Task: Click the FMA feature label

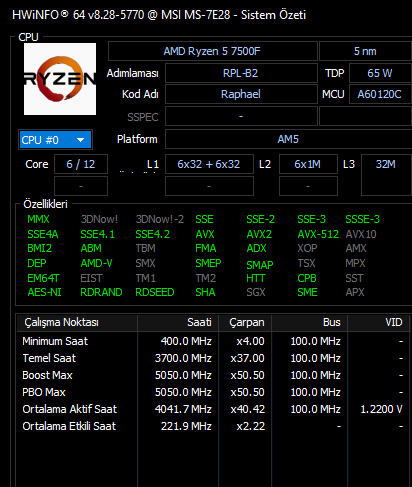Action: 206,248
